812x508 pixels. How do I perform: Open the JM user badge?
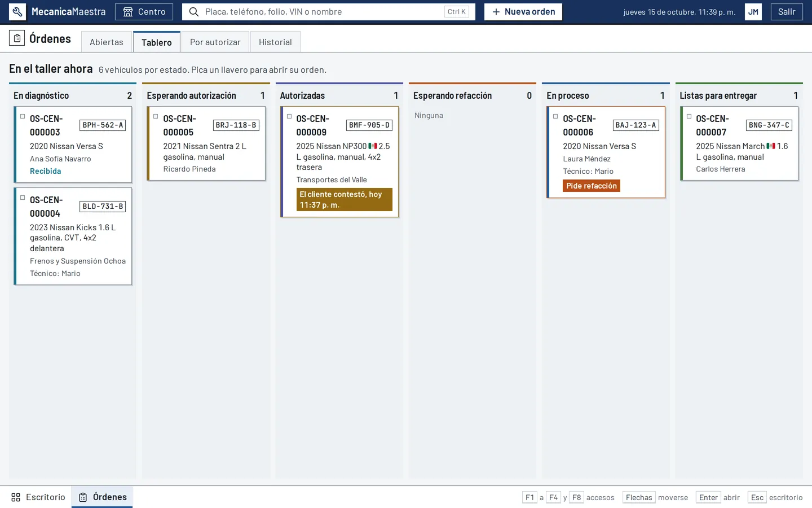[x=753, y=12]
